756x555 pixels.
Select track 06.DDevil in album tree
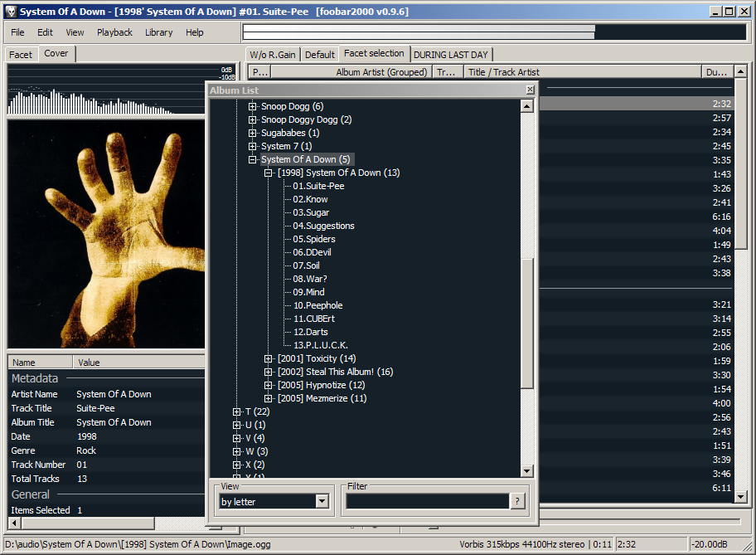pos(312,252)
